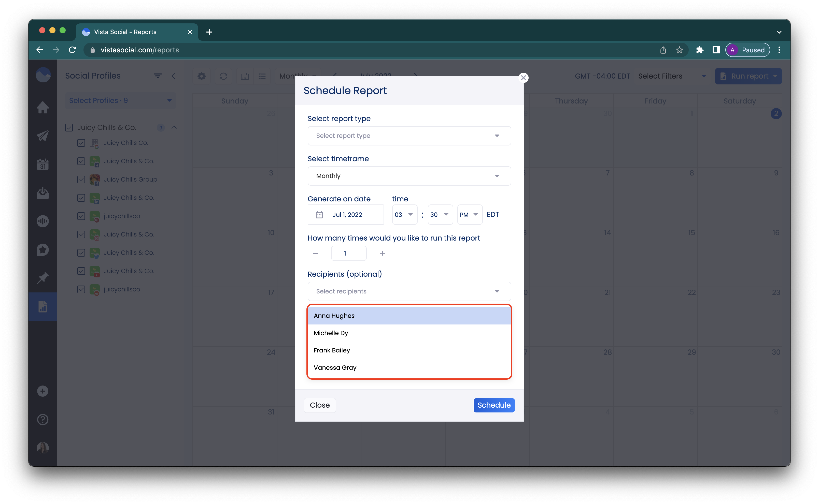Click the user avatar in sidebar
This screenshot has height=504, width=819.
(43, 448)
